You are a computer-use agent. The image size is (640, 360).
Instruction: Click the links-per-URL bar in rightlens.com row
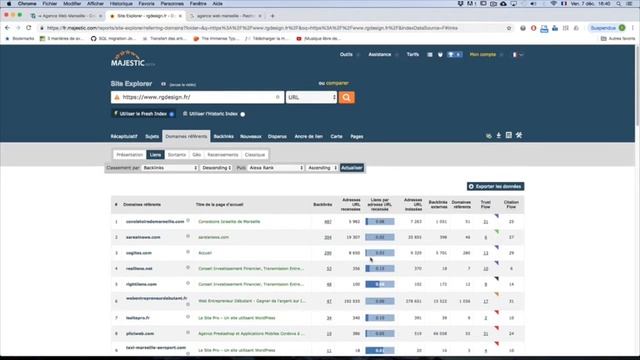pos(380,284)
